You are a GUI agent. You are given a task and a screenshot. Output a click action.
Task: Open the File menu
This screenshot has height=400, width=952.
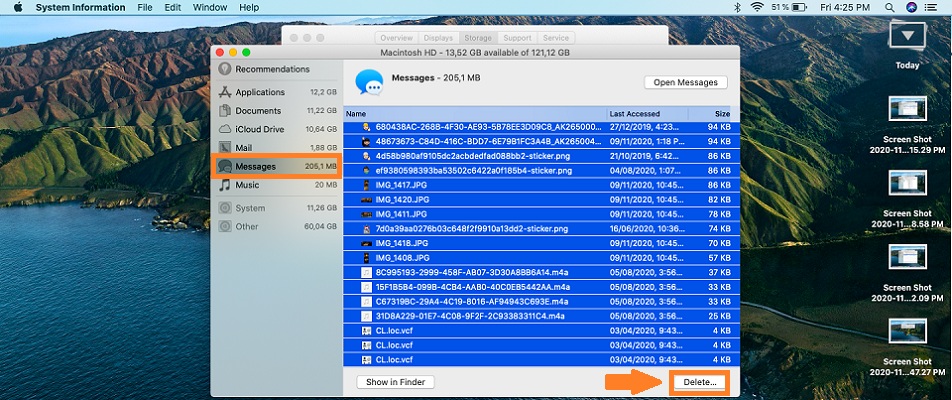pos(145,7)
